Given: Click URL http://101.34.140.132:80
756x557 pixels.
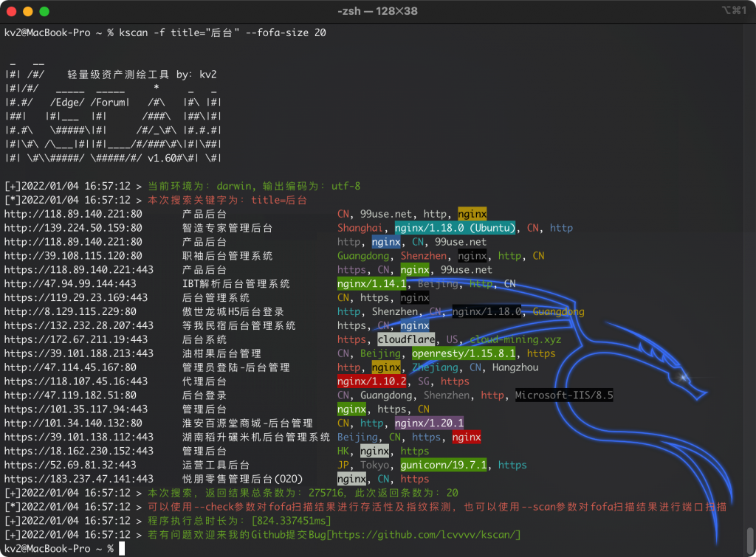Looking at the screenshot, I should (x=73, y=423).
